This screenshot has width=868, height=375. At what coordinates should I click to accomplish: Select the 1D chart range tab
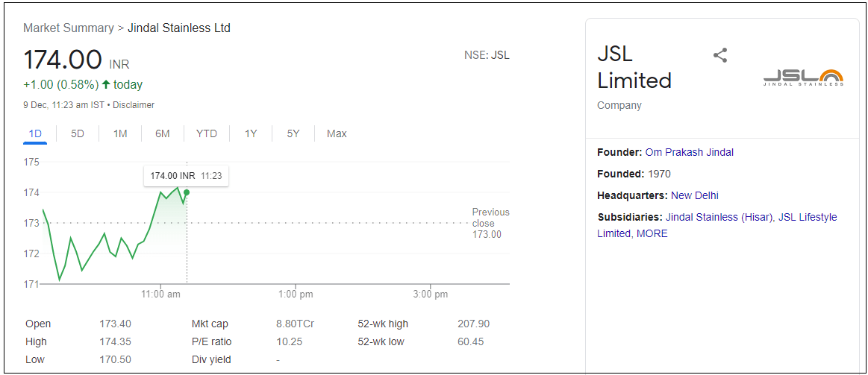[35, 134]
